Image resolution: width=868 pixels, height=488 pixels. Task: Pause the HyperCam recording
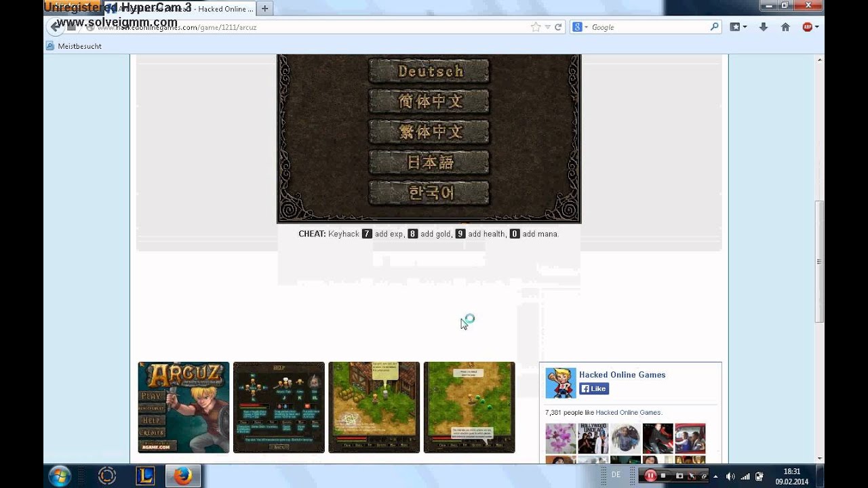(x=650, y=476)
